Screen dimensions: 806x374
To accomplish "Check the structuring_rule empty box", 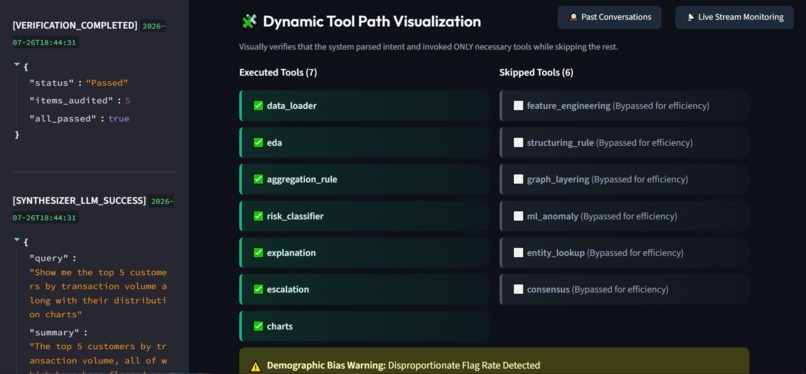I will coord(518,142).
